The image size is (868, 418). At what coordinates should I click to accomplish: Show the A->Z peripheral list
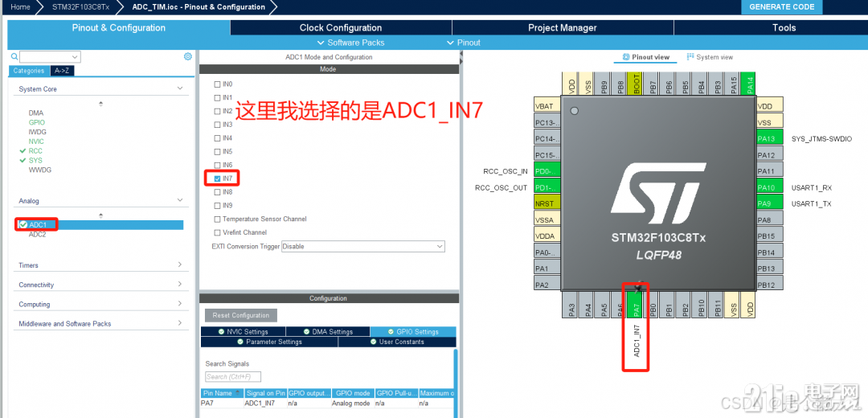click(x=61, y=71)
